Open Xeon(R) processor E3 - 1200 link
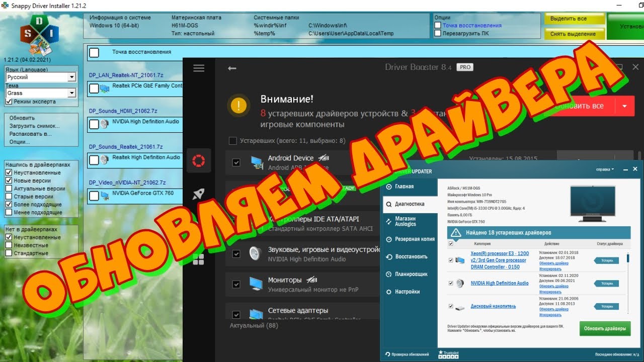The width and height of the screenshot is (644, 362). point(500,260)
